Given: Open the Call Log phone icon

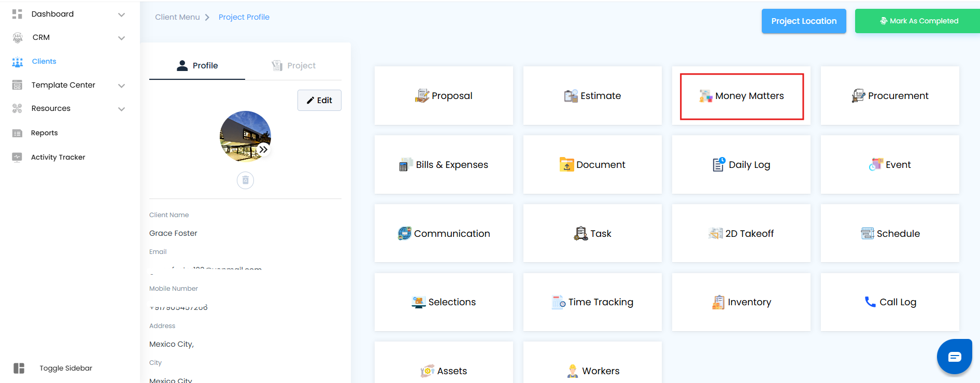Looking at the screenshot, I should pos(870,302).
